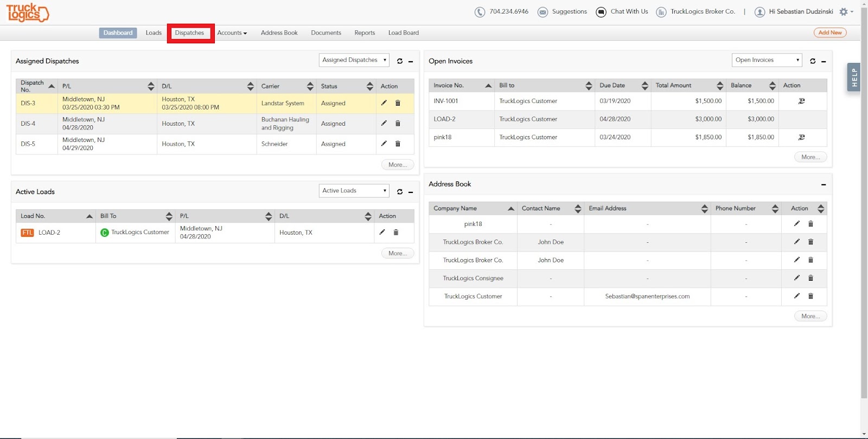The width and height of the screenshot is (868, 439).
Task: Refresh the Open Invoices panel
Action: (813, 61)
